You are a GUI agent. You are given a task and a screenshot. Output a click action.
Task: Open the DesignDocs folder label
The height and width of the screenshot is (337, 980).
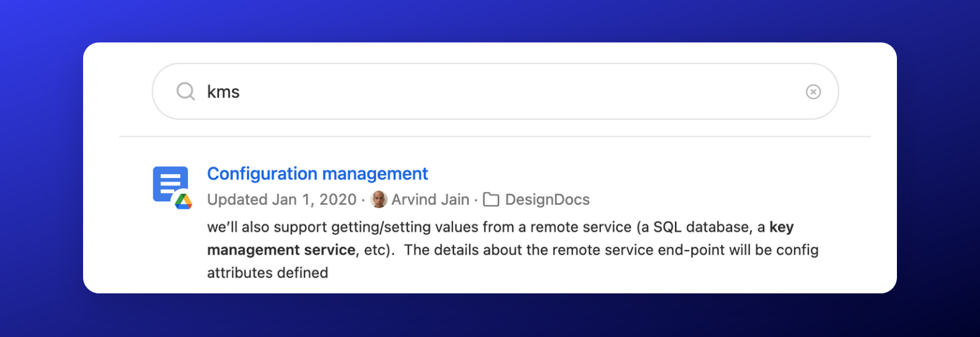(x=547, y=199)
